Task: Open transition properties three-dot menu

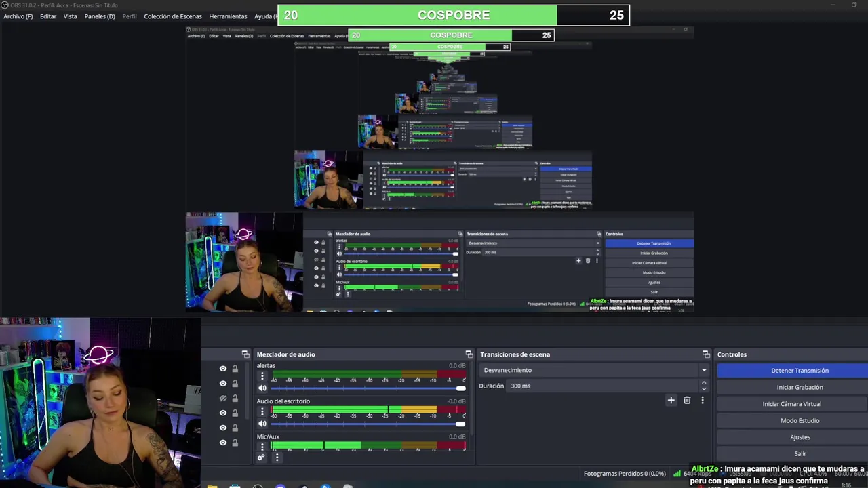Action: click(x=702, y=401)
